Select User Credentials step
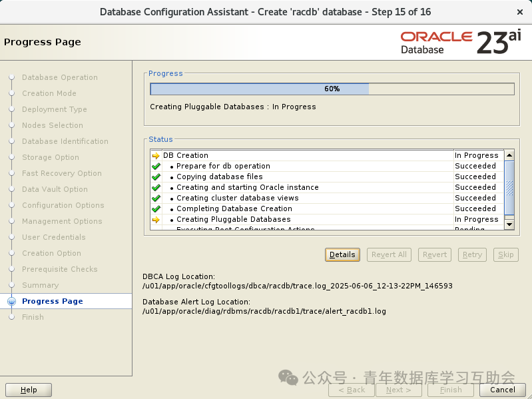 point(54,237)
